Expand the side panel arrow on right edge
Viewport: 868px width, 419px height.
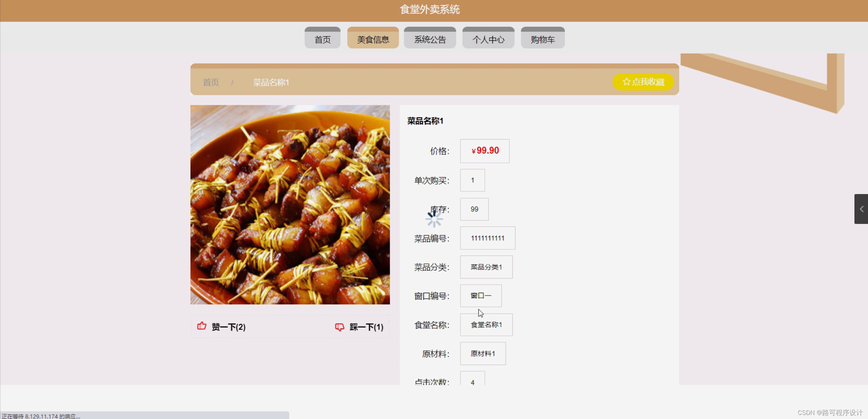pyautogui.click(x=861, y=209)
